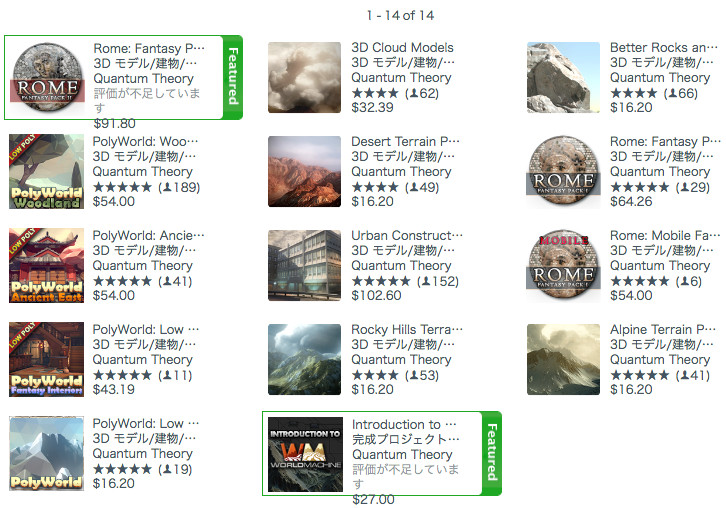Screen dimensions: 726x508
Task: Click the $64.26 price
Action: click(x=631, y=201)
